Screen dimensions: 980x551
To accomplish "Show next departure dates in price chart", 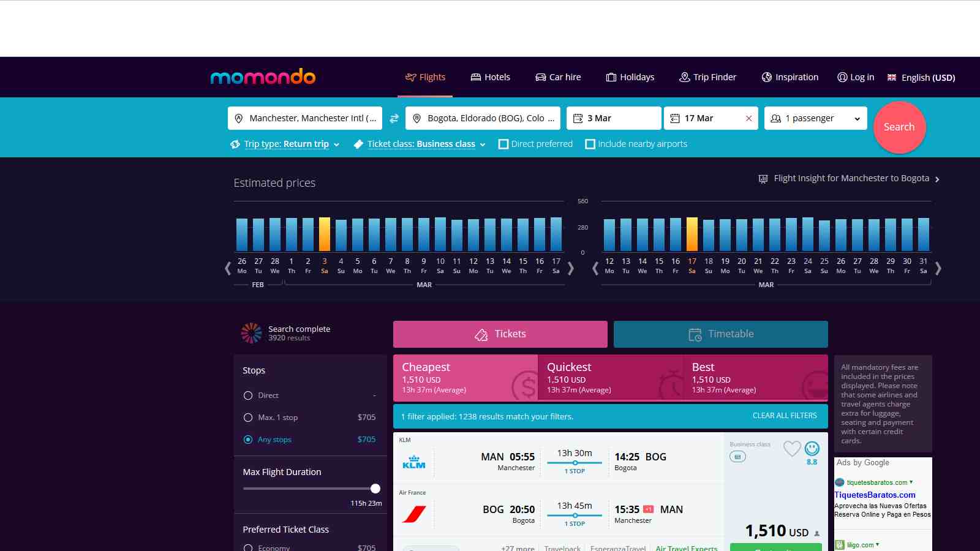I will (571, 268).
